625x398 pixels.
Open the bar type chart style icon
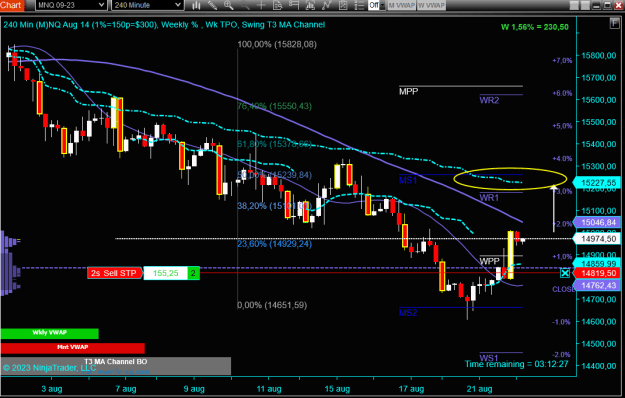[x=196, y=5]
